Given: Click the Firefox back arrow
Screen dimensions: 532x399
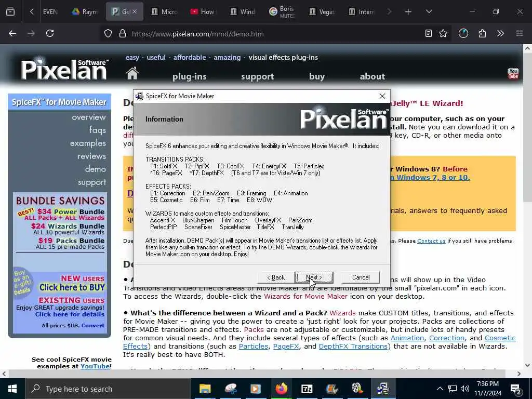Looking at the screenshot, I should (x=12, y=34).
